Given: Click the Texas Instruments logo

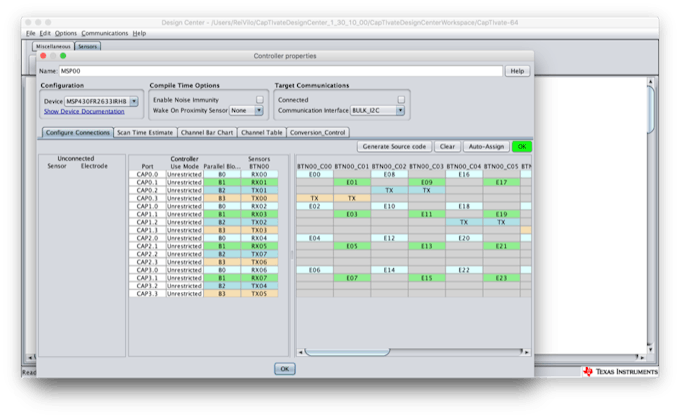Looking at the screenshot, I should click(x=621, y=372).
